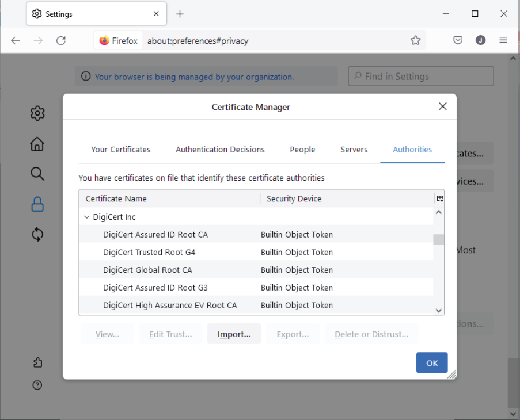Screen dimensions: 520x420
Task: Click the info icon in managed notice
Action: tap(86, 77)
